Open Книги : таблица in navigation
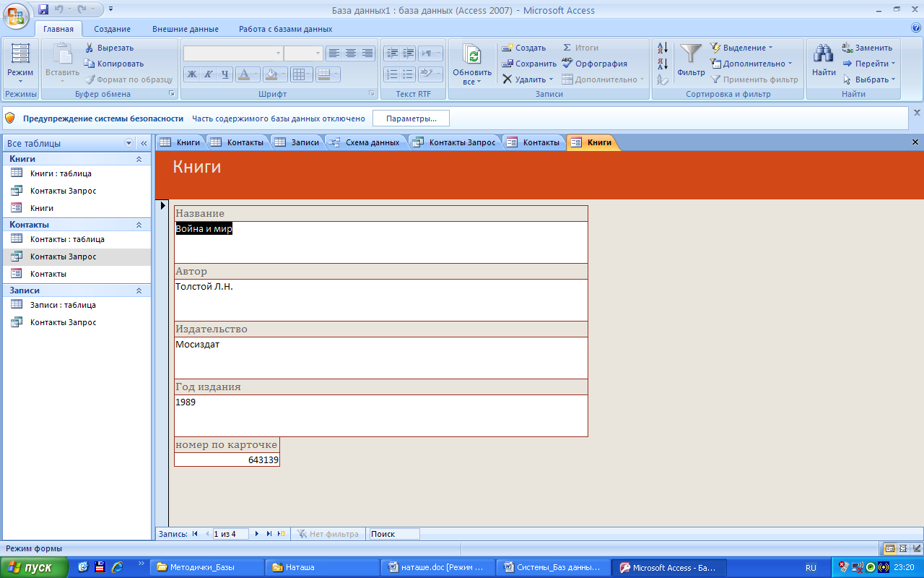The height and width of the screenshot is (578, 924). click(x=76, y=173)
